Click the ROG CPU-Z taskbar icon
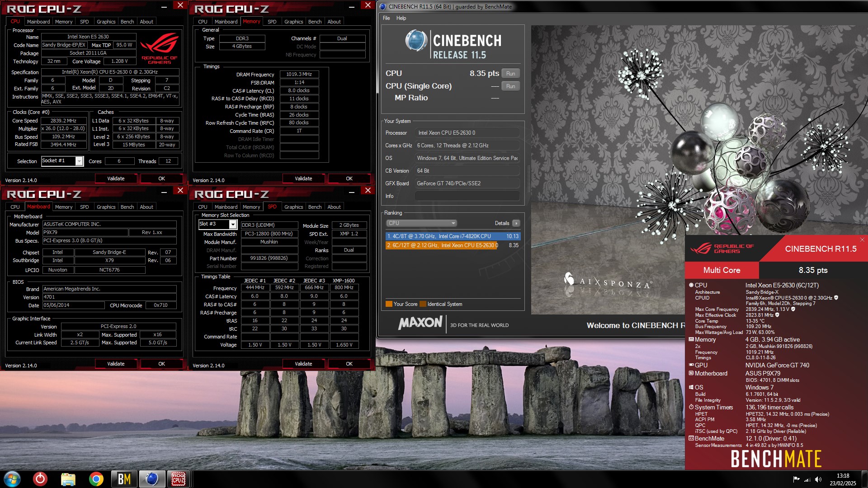 pyautogui.click(x=178, y=479)
